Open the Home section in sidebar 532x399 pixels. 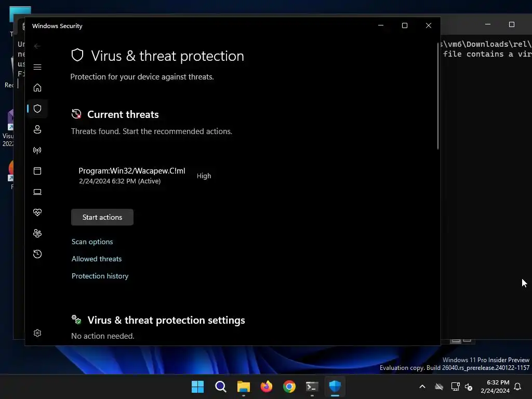[37, 87]
